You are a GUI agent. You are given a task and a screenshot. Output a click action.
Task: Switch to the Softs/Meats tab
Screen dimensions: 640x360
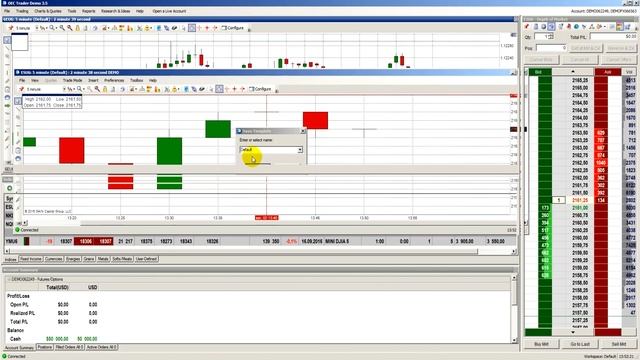(122, 259)
